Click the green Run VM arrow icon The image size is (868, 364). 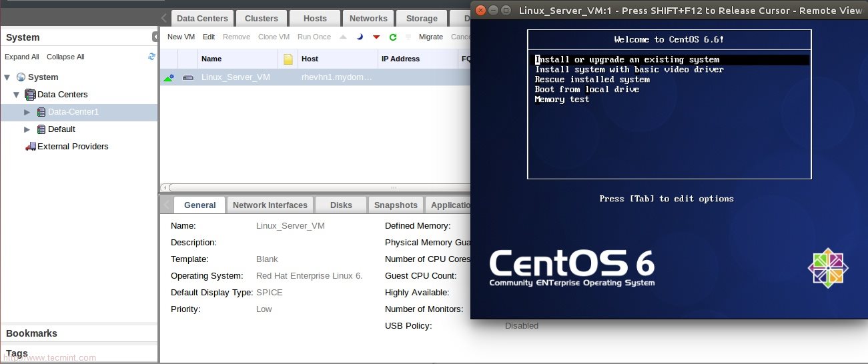pos(343,37)
